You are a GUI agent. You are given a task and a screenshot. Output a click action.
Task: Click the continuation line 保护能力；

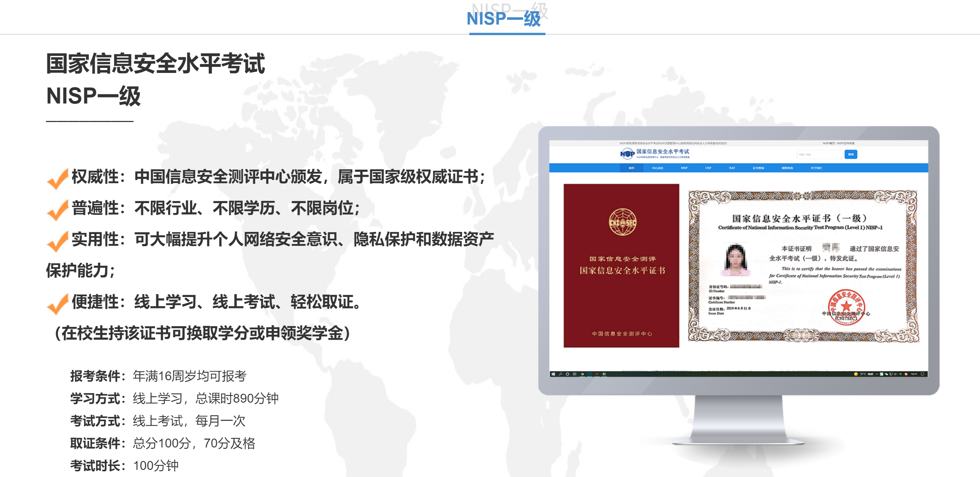point(80,270)
